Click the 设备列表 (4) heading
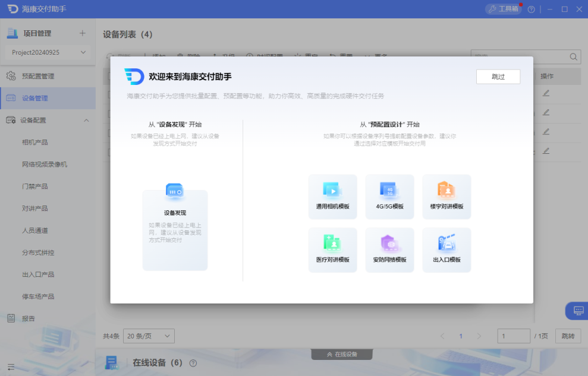 coord(127,34)
